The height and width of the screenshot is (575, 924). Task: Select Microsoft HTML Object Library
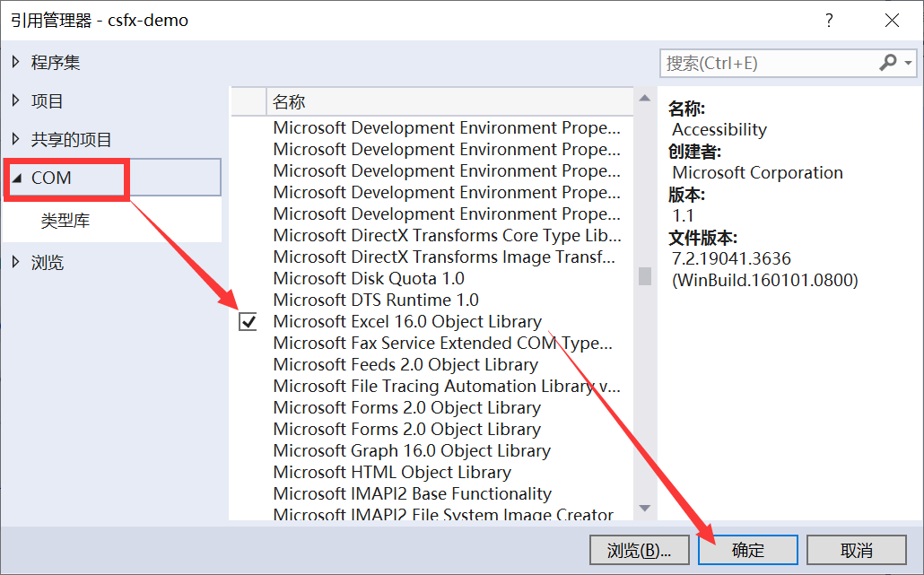coord(392,472)
